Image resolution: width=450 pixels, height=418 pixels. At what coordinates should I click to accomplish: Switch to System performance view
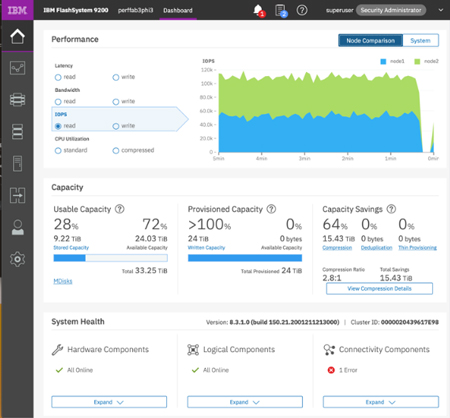421,40
